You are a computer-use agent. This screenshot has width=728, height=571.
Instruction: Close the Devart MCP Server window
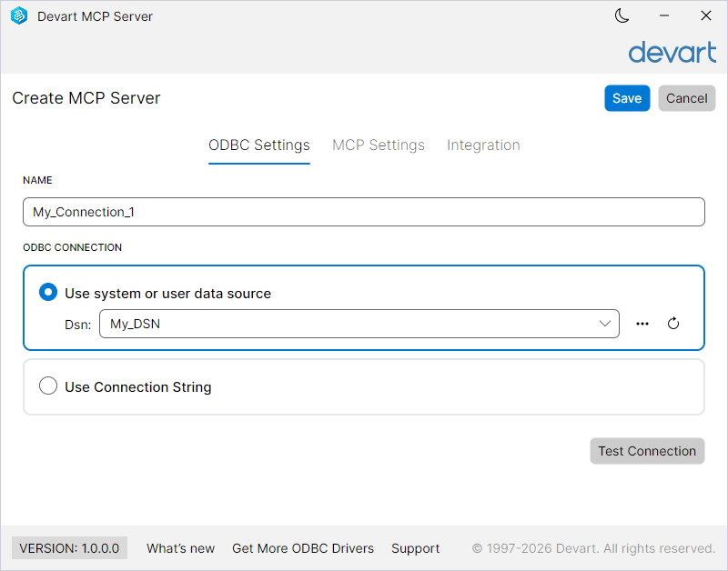click(x=706, y=15)
